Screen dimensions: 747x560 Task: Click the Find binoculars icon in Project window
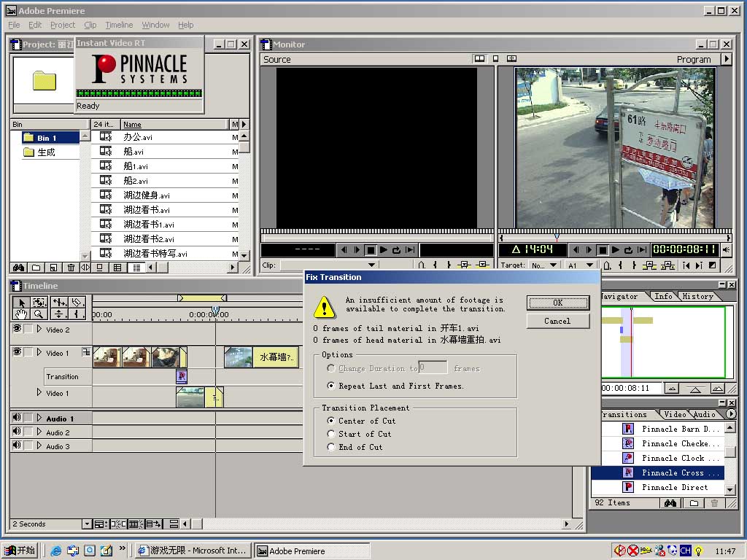18,268
